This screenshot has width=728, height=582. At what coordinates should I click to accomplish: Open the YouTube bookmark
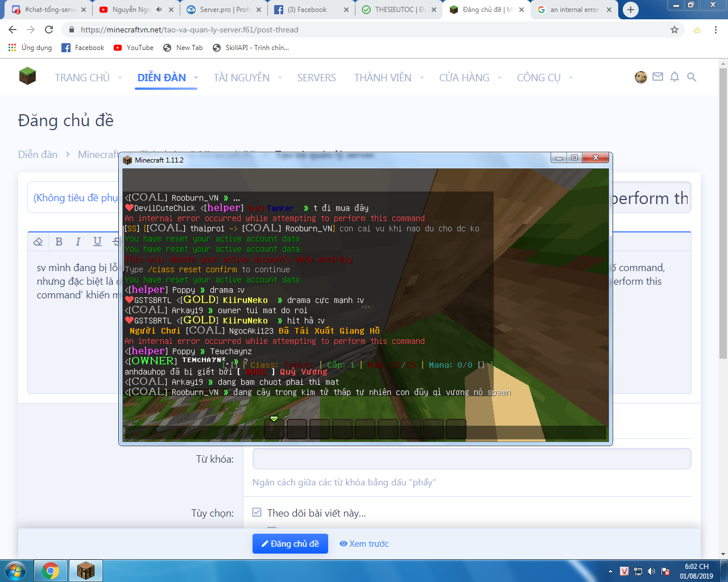click(134, 48)
